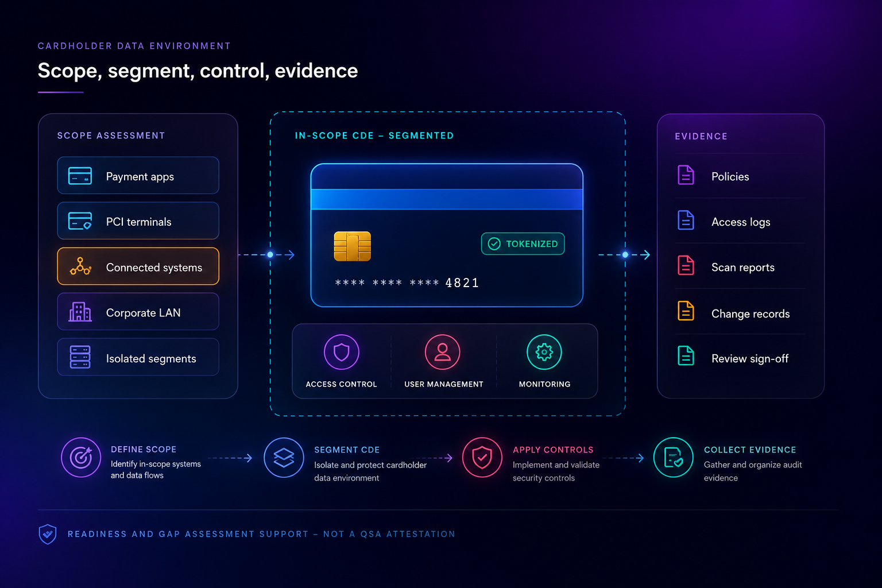Screen dimensions: 882x588
Task: Click the footer shield checkmark icon
Action: click(48, 534)
